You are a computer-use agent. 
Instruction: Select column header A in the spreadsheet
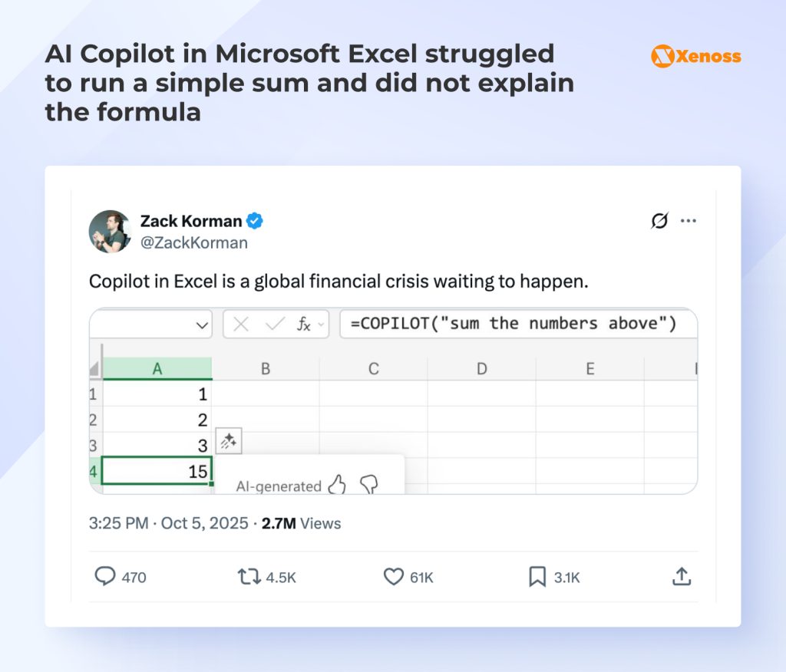157,368
